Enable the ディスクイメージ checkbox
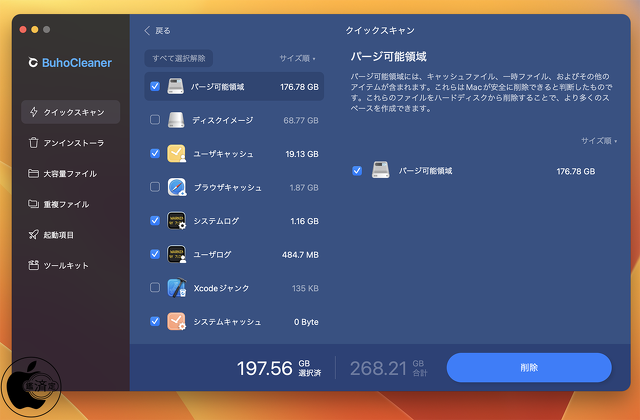Viewport: 640px width, 420px height. (154, 120)
